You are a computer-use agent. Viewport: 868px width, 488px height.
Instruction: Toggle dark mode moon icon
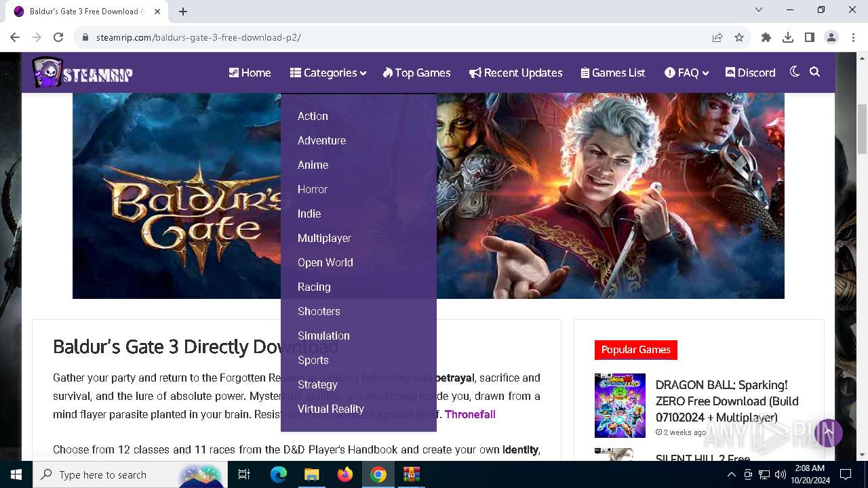click(795, 72)
